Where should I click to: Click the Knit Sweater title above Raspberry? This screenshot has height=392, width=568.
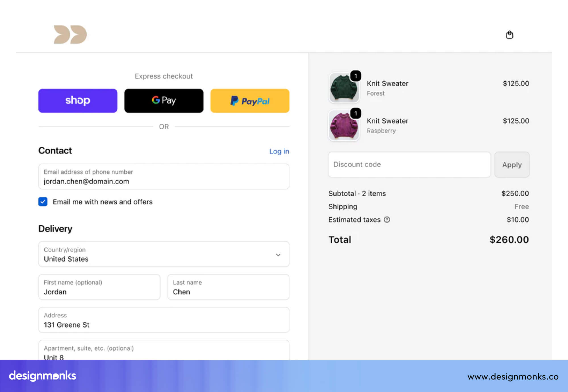(387, 121)
